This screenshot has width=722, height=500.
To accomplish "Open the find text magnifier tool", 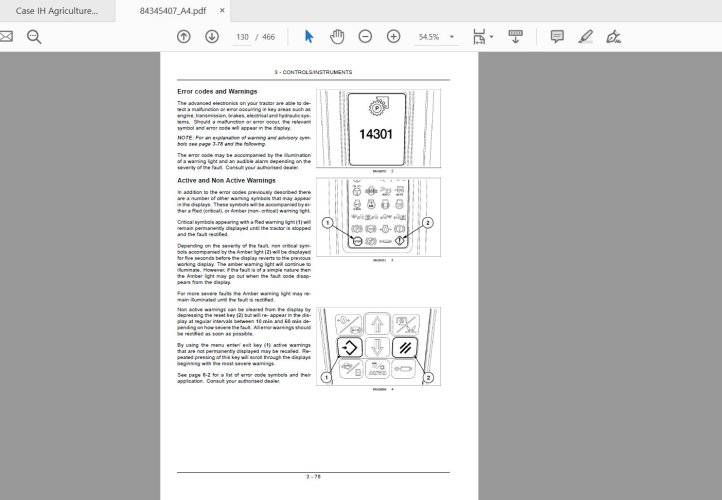I will [34, 37].
